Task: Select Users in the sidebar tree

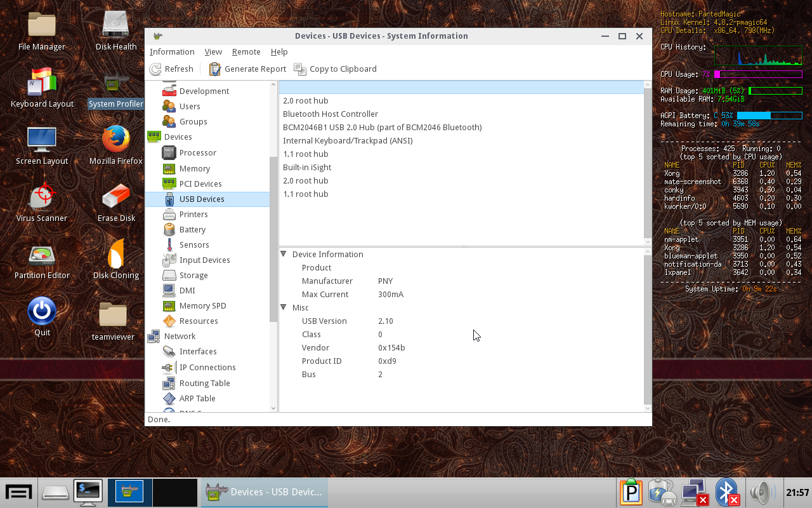Action: pyautogui.click(x=190, y=106)
